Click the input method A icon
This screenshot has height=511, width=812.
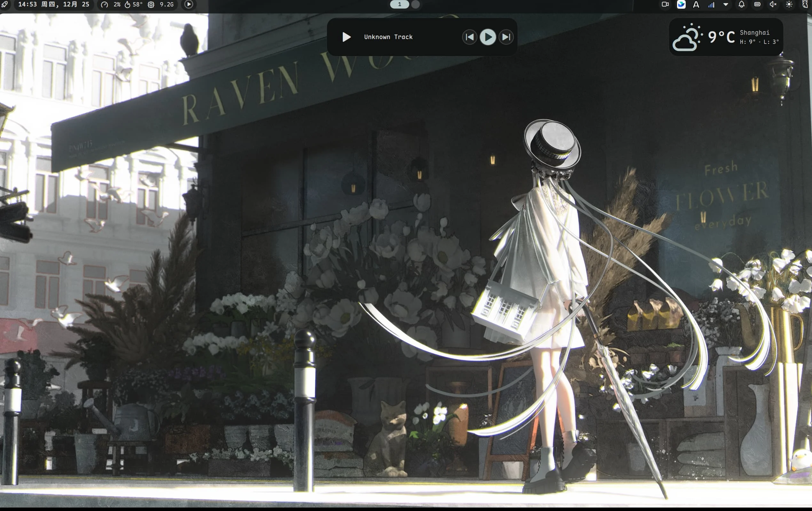[x=696, y=4]
